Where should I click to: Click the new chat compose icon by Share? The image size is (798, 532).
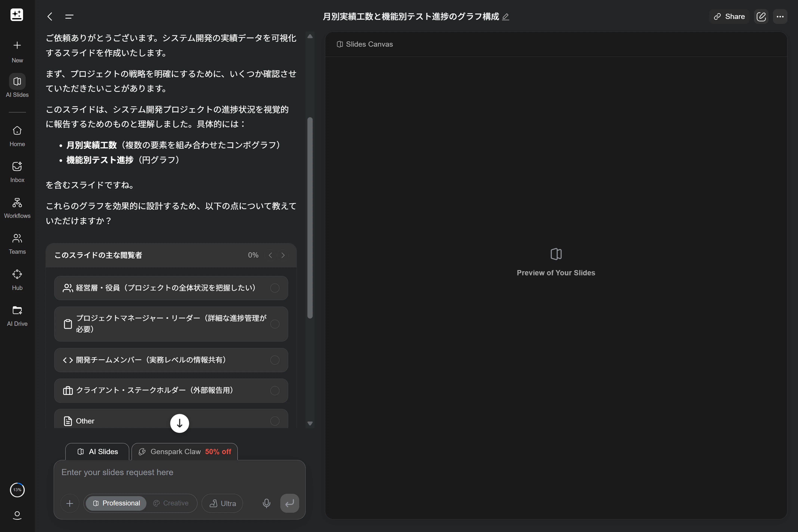tap(761, 17)
